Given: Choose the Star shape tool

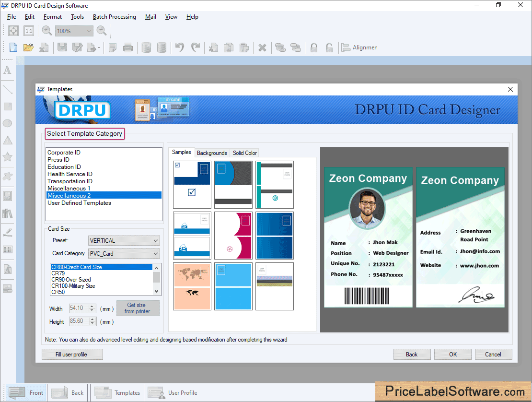Looking at the screenshot, I should [7, 156].
